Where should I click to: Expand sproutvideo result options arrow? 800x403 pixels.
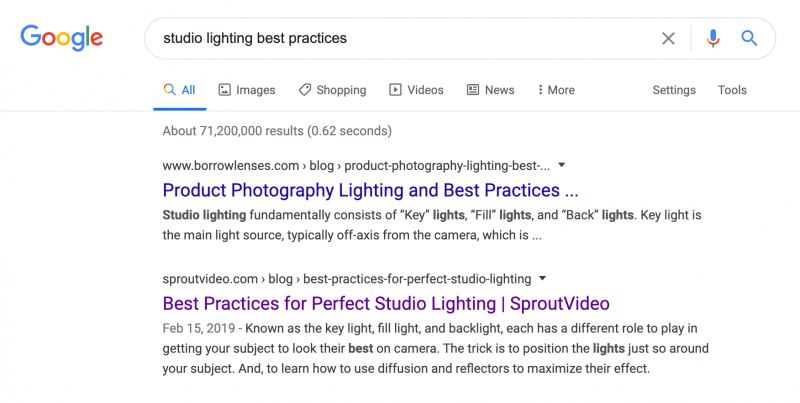pyautogui.click(x=543, y=279)
